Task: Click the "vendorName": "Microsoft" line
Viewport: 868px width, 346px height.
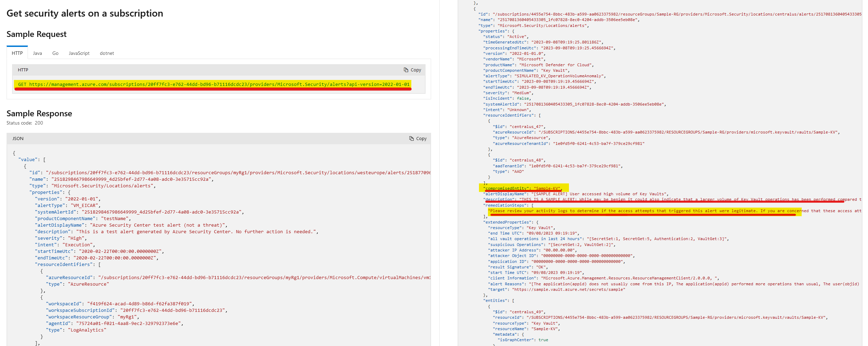Action: coord(514,59)
